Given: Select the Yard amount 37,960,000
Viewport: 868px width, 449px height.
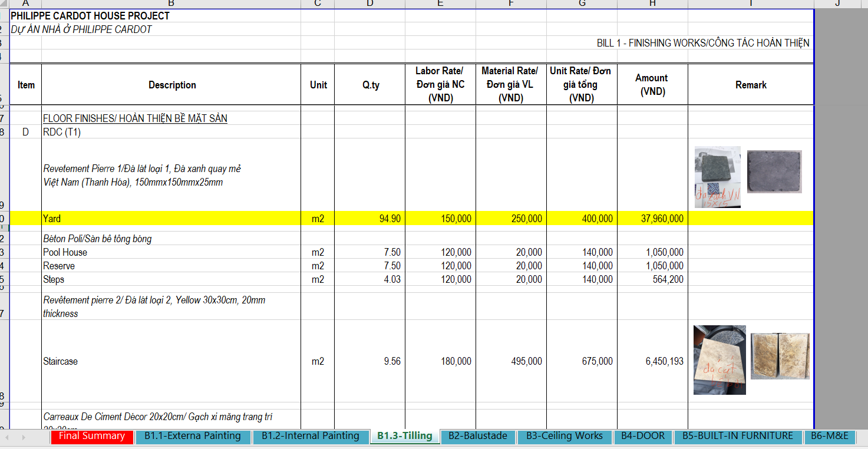Looking at the screenshot, I should point(652,219).
